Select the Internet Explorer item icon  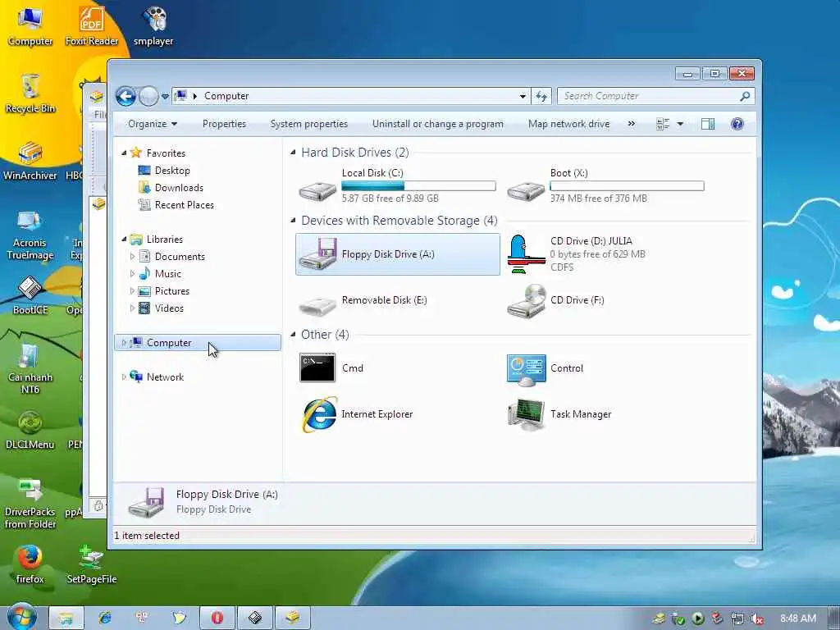319,414
